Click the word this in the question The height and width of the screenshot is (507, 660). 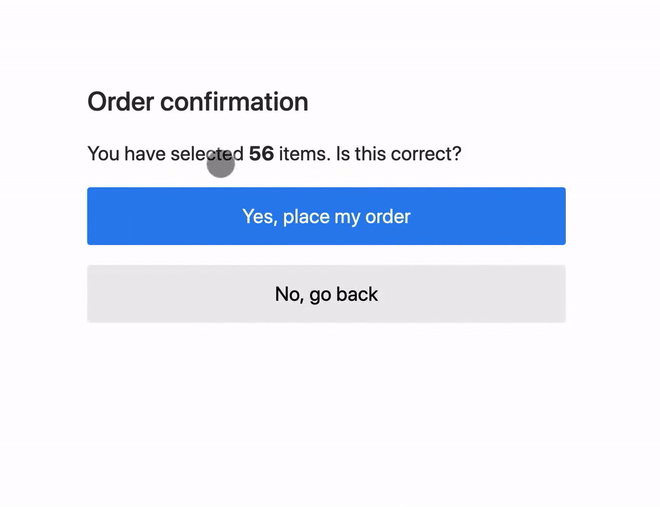370,154
